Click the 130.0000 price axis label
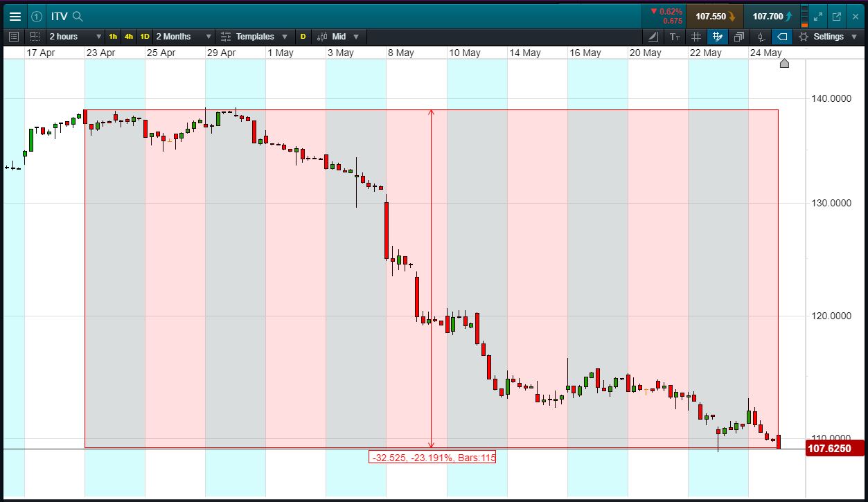This screenshot has height=502, width=868. [831, 203]
